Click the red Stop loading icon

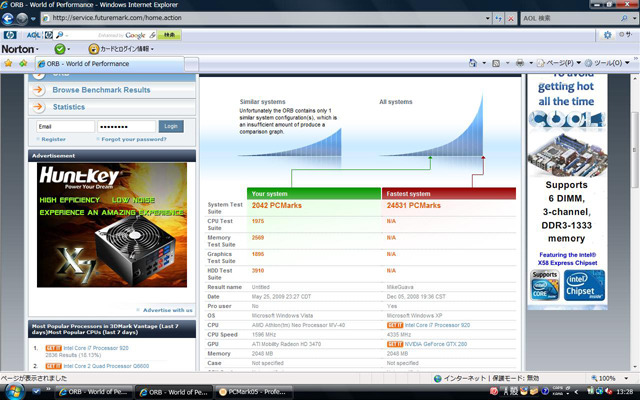tap(511, 18)
